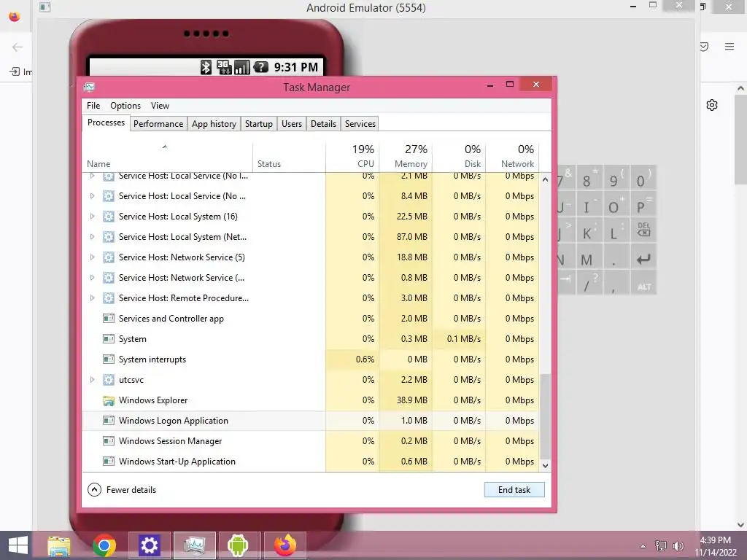Viewport: 747px width, 560px height.
Task: Sort processes by CPU column header
Action: coord(352,157)
